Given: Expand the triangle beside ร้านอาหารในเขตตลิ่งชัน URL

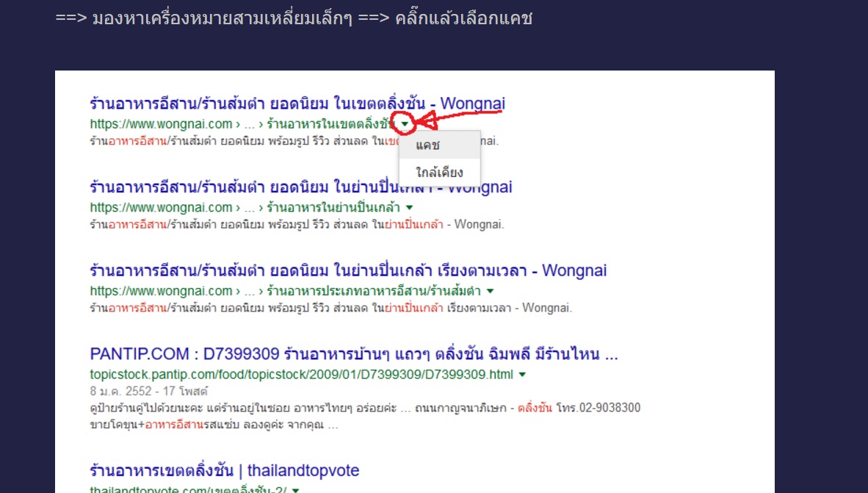Looking at the screenshot, I should (405, 124).
